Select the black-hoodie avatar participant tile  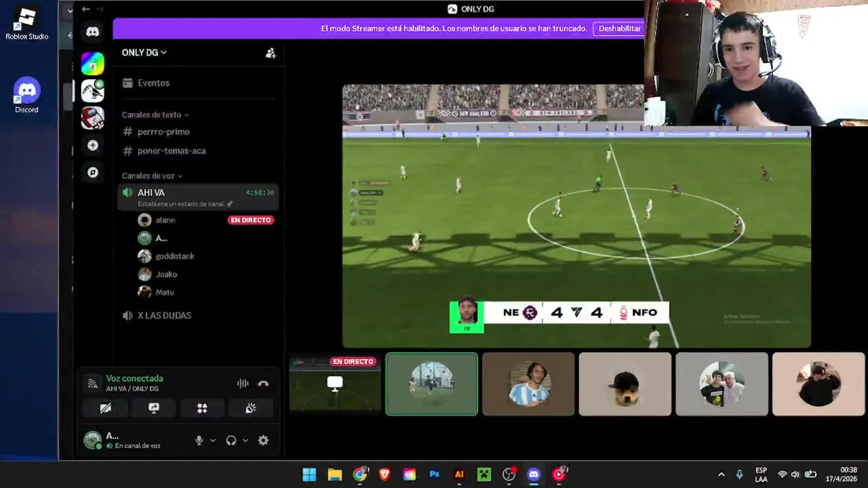tap(818, 384)
